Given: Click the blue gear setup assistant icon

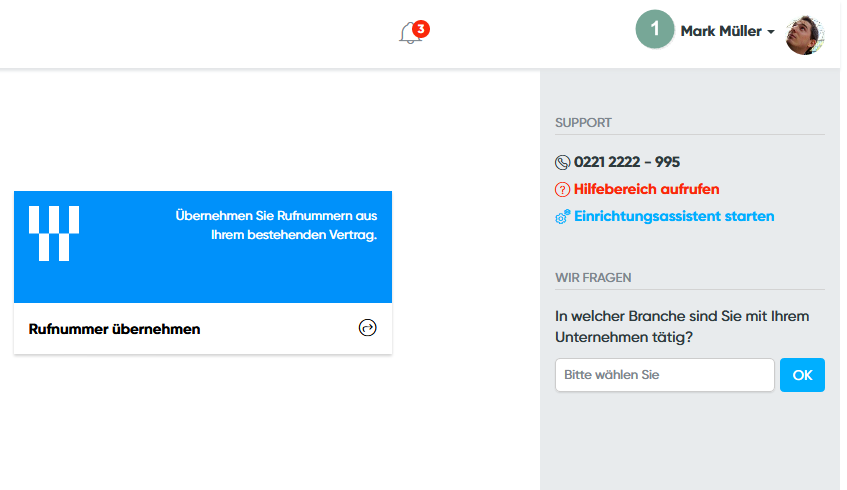Looking at the screenshot, I should pos(562,216).
